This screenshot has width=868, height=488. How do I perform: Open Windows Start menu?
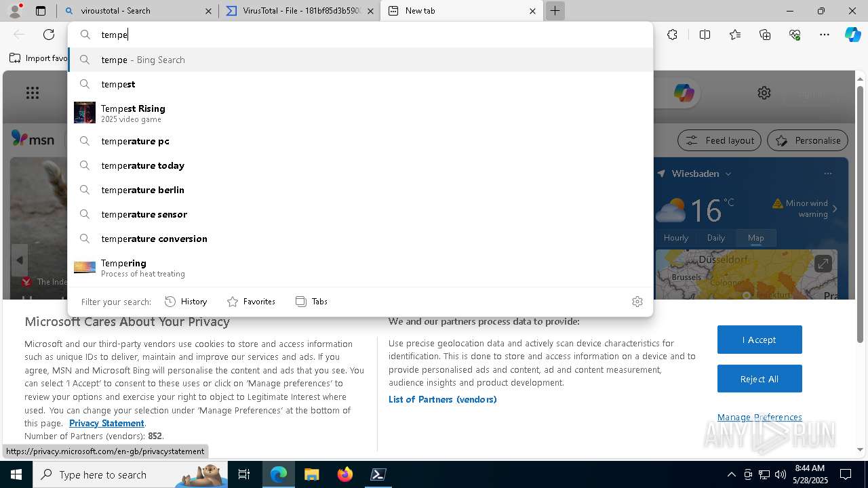click(x=16, y=474)
